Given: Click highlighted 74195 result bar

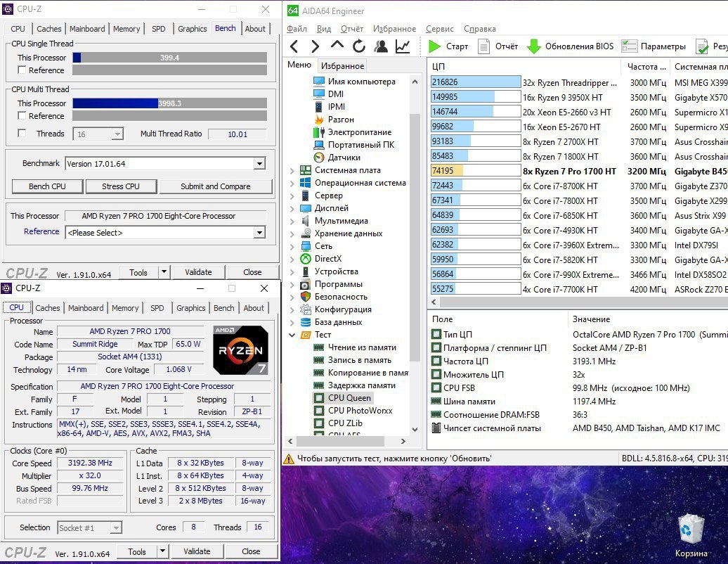Looking at the screenshot, I should point(476,170).
